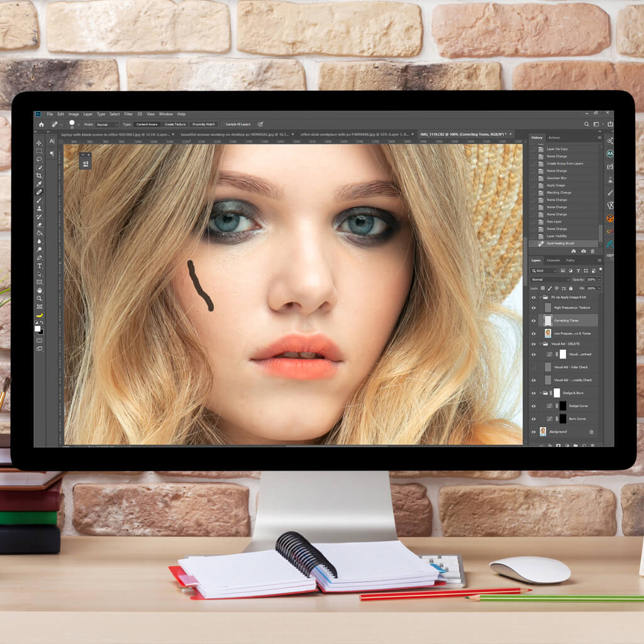Image resolution: width=644 pixels, height=644 pixels.
Task: Delete current state with History trash icon
Action: point(592,251)
